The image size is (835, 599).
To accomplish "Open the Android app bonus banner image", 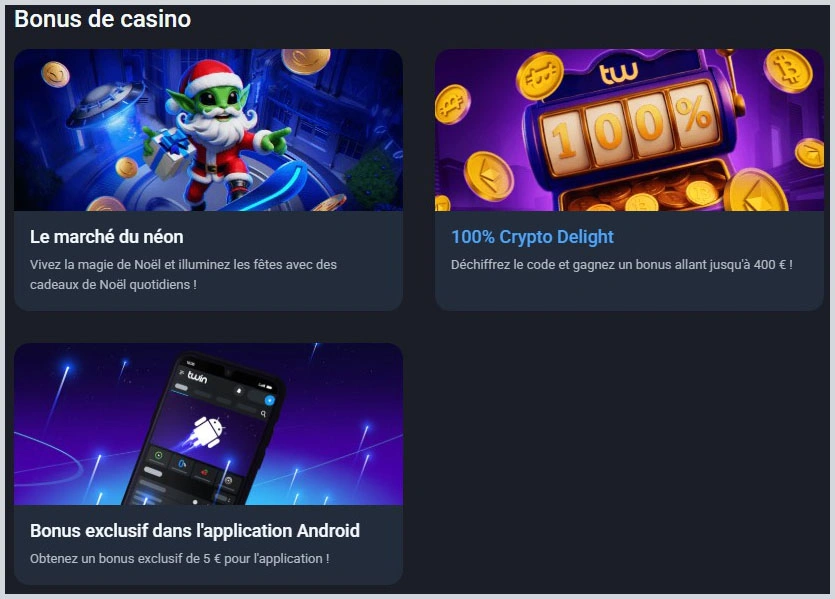I will click(208, 424).
